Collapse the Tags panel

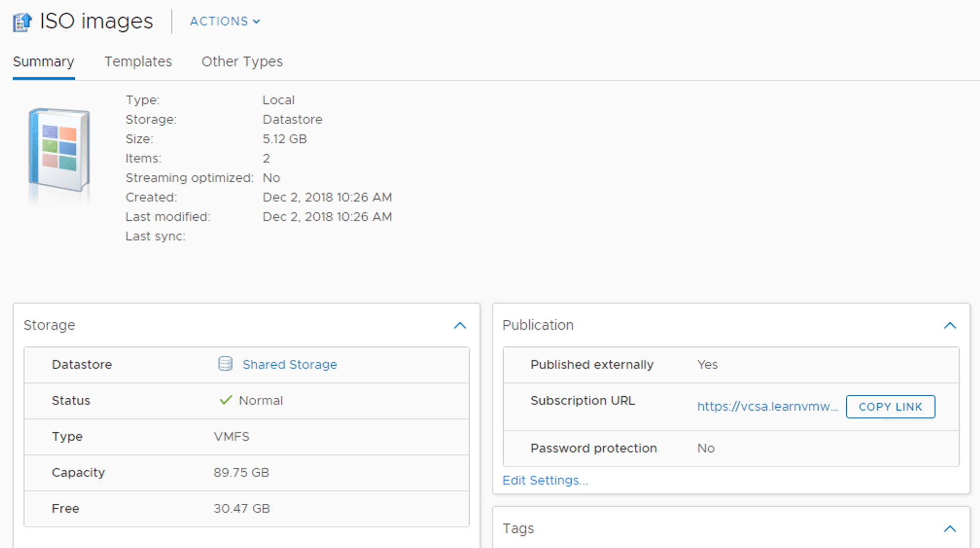949,528
